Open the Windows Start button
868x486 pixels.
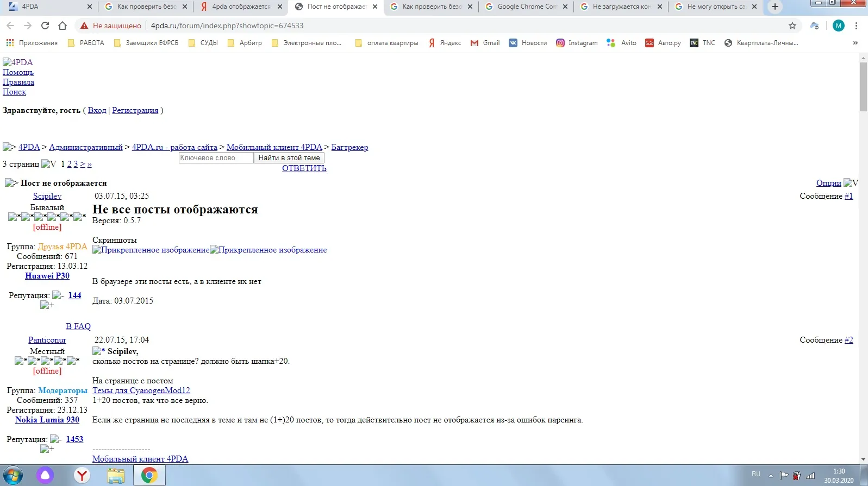coord(13,476)
